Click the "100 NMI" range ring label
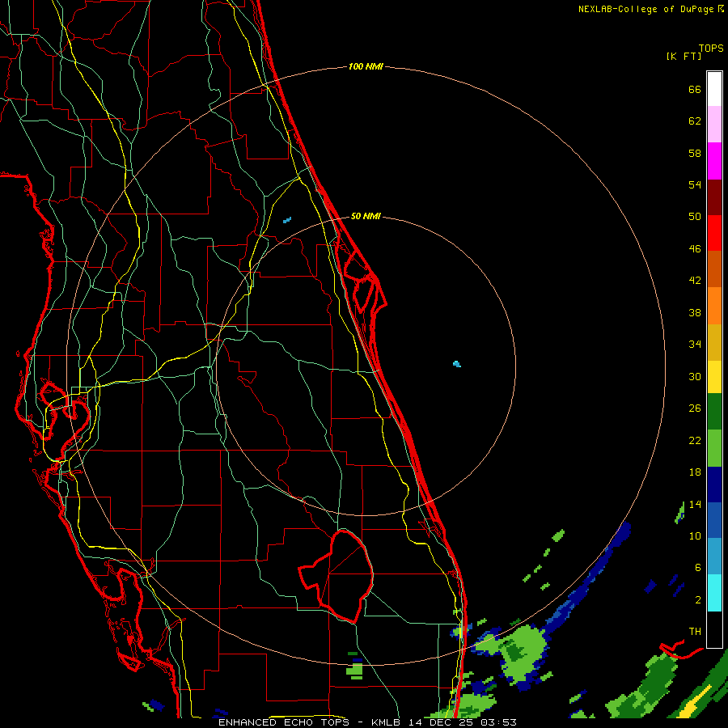The width and height of the screenshot is (728, 728). (x=366, y=66)
